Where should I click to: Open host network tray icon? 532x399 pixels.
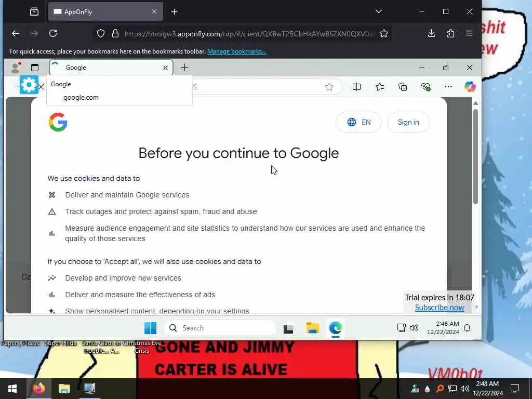(x=453, y=389)
